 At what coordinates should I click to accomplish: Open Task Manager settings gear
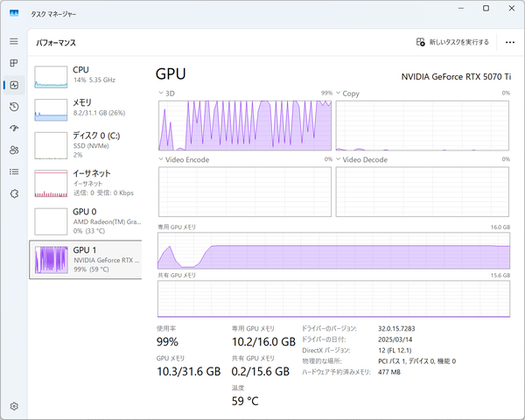click(13, 406)
